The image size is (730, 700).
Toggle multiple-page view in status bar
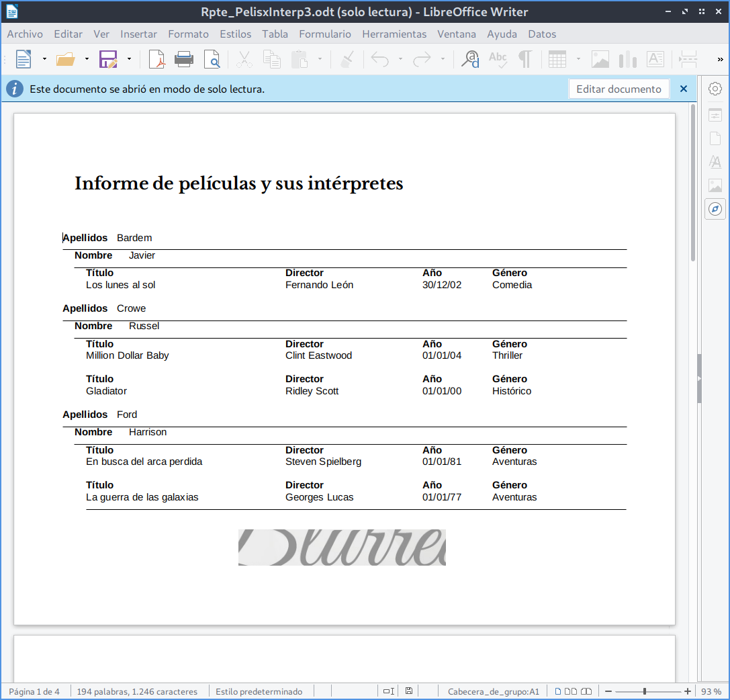571,691
